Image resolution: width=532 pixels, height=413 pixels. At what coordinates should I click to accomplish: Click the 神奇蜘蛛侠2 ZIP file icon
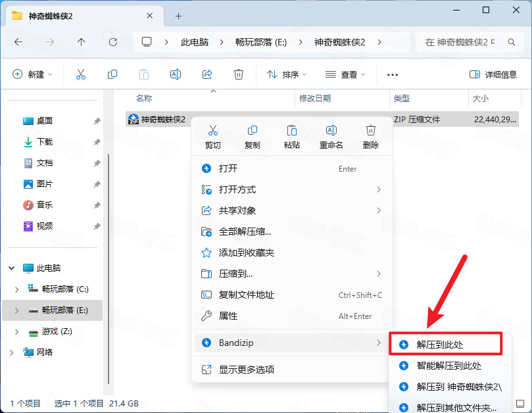(x=133, y=119)
